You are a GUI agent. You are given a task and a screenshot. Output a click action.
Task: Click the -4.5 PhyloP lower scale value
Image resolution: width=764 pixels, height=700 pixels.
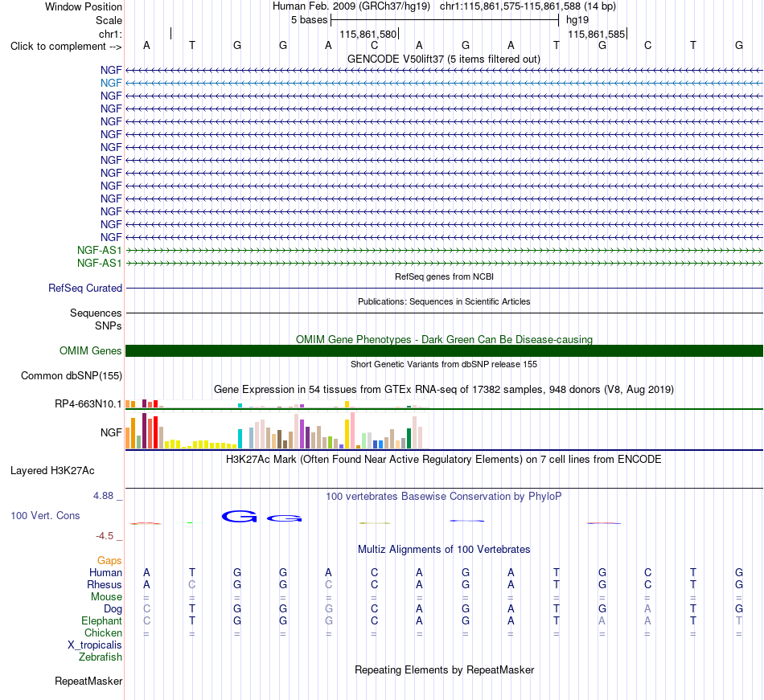point(105,536)
